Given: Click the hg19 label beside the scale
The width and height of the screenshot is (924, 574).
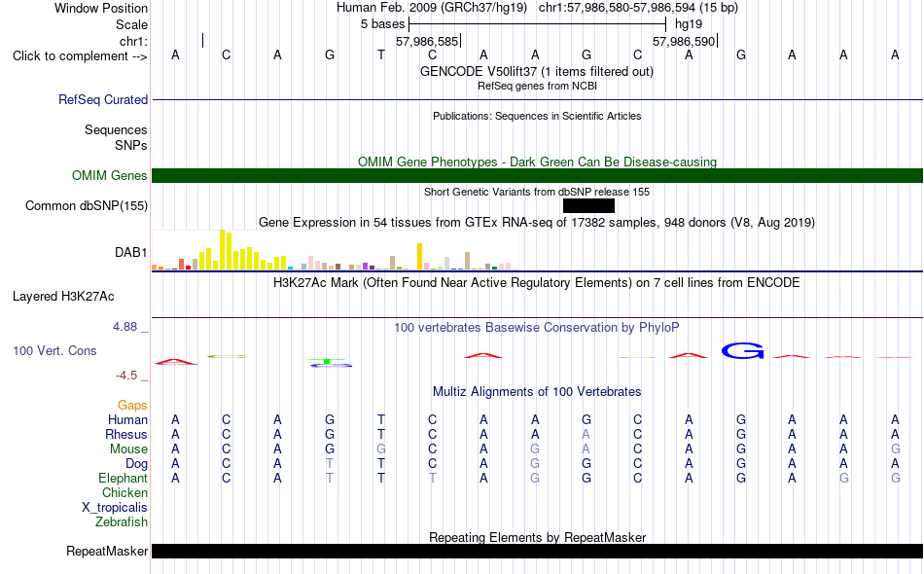Looking at the screenshot, I should 689,24.
